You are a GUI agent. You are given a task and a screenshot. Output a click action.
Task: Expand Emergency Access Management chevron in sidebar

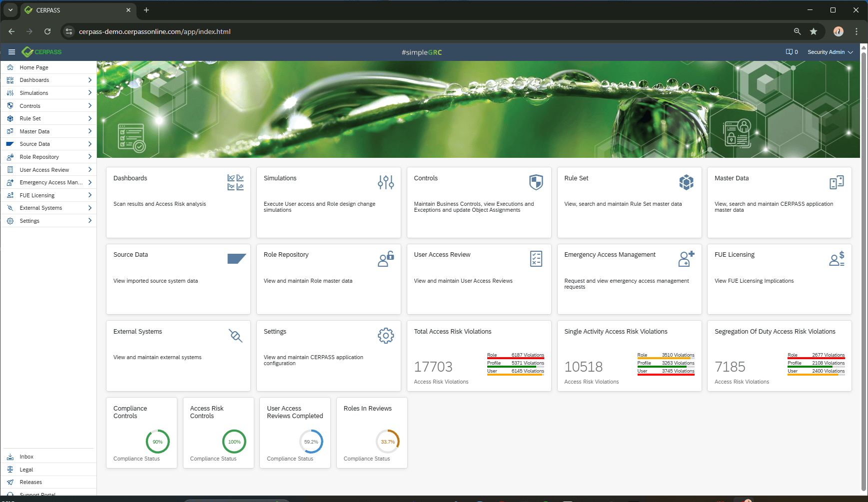pos(90,182)
